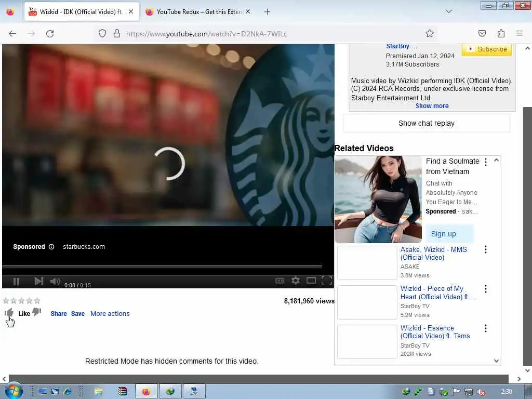Reload the page with refresh icon
The width and height of the screenshot is (532, 399).
[50, 34]
